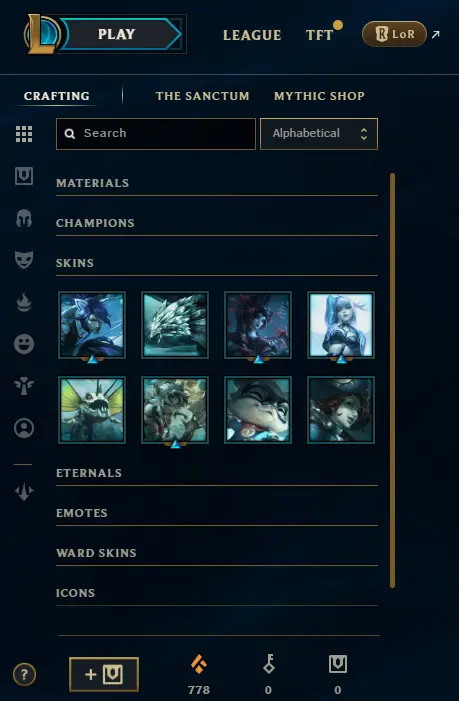Launch LoR from the top bar
Screen dimensions: 459x701
click(x=394, y=34)
